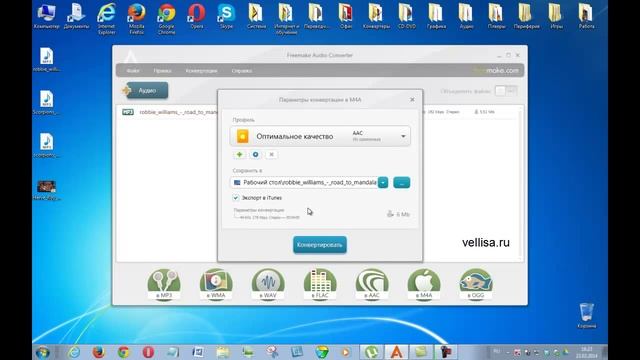Click the Система desktop folder
The height and width of the screenshot is (360, 640).
click(x=256, y=16)
